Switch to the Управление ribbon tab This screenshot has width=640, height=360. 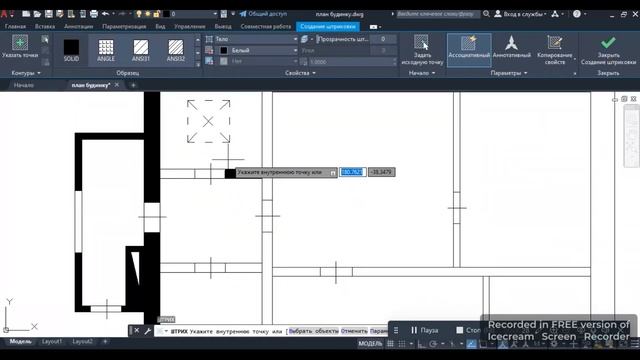(x=189, y=27)
